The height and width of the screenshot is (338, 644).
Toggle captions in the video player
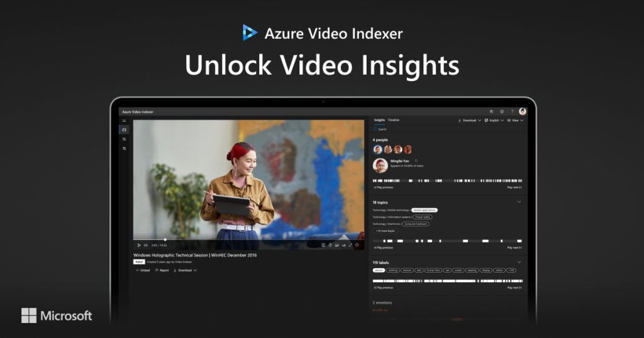pyautogui.click(x=337, y=245)
